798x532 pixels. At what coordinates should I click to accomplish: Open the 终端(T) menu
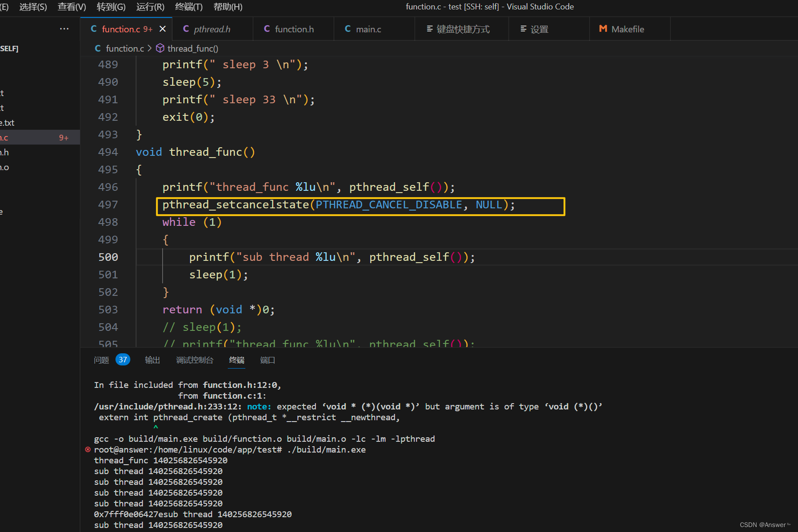click(189, 7)
